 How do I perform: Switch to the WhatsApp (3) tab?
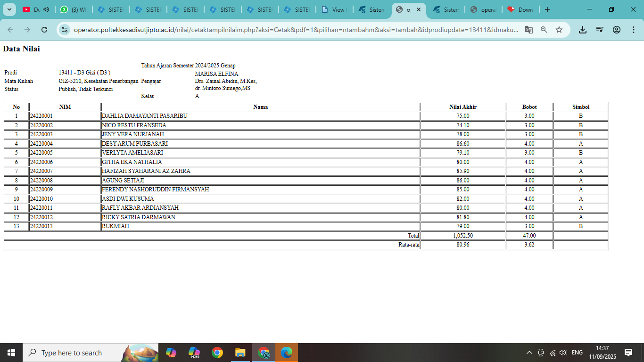[74, 9]
